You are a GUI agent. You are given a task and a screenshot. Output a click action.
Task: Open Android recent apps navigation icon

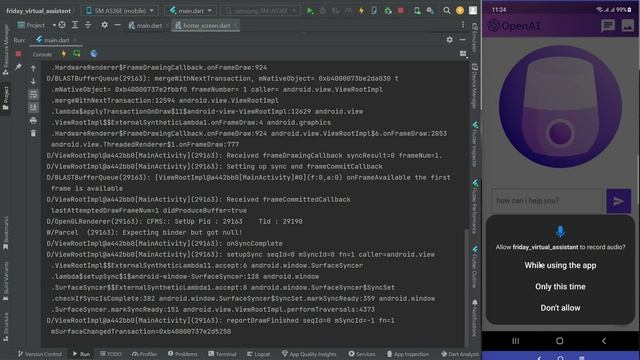point(516,340)
